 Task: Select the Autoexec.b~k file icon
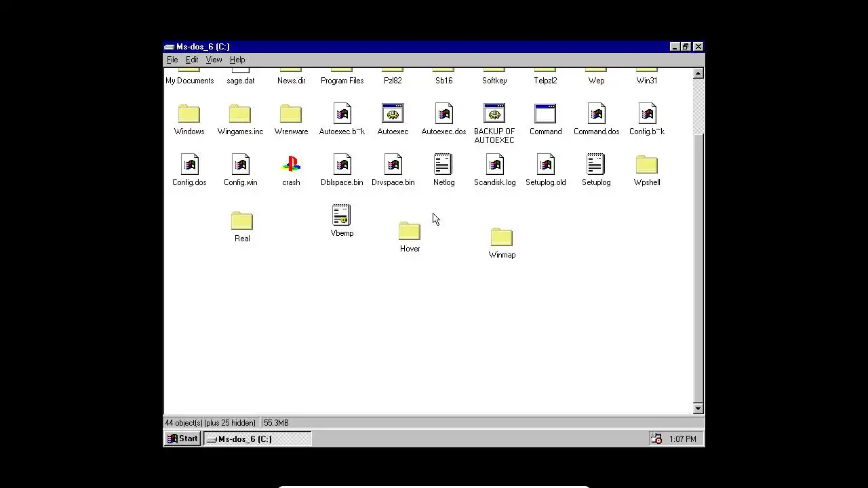click(342, 114)
